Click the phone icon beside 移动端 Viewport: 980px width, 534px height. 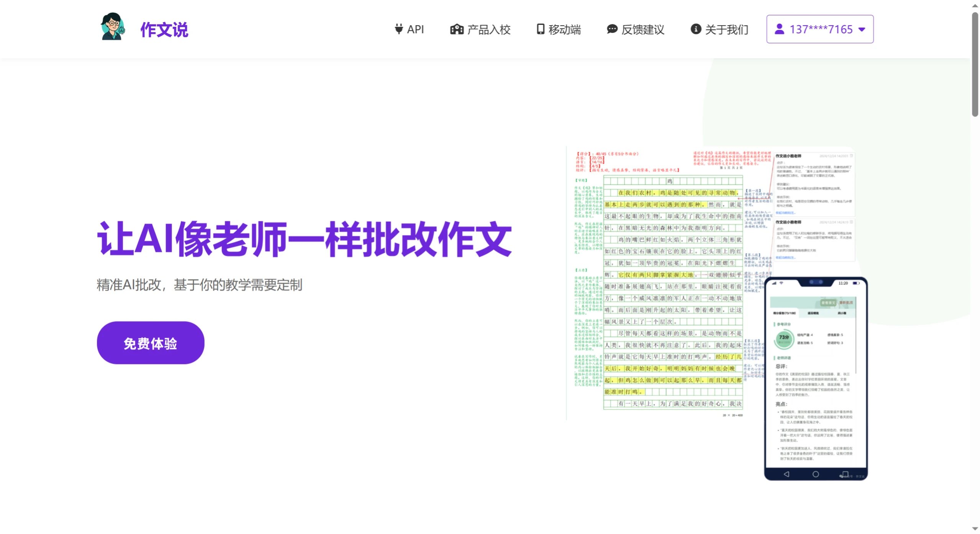540,29
